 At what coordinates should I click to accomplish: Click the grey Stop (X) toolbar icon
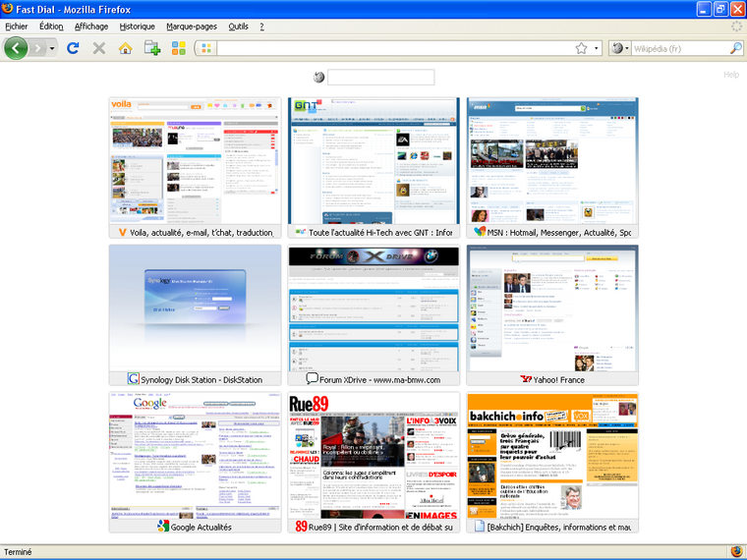pyautogui.click(x=99, y=48)
